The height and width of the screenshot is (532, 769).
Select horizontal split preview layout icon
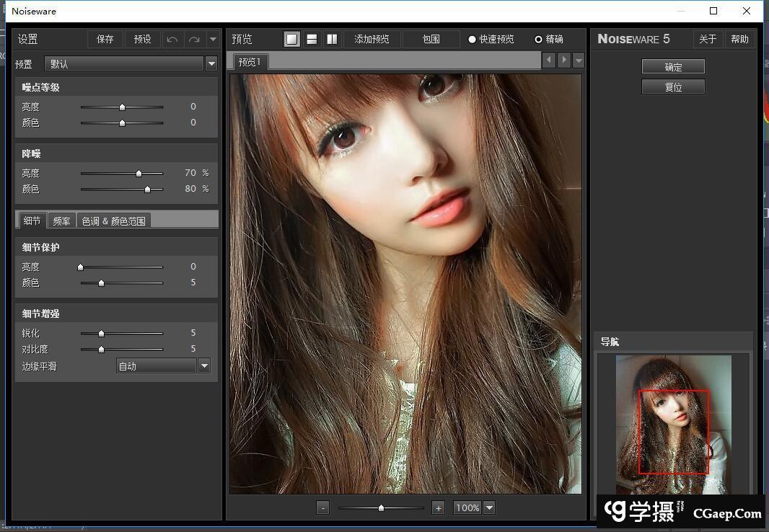click(x=312, y=39)
